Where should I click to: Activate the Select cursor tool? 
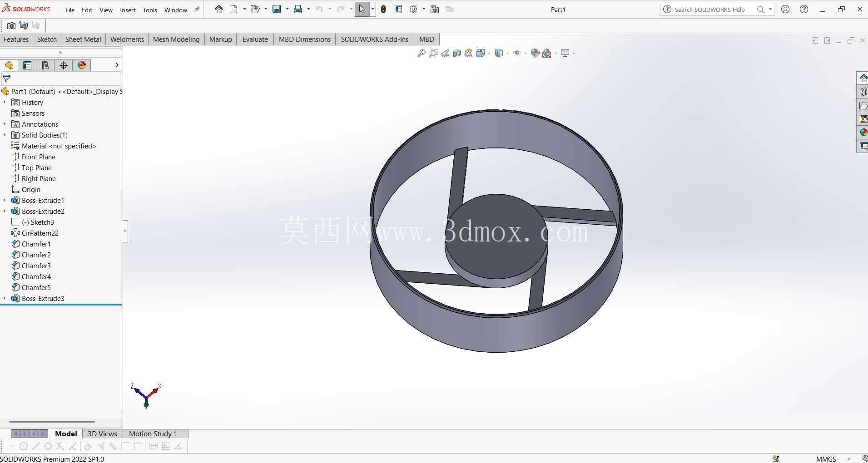(x=362, y=9)
